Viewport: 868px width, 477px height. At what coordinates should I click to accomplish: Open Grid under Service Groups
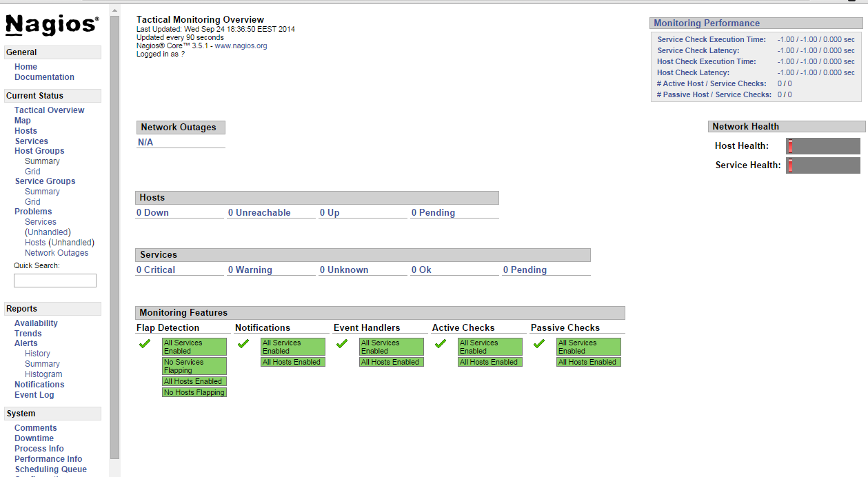[32, 202]
